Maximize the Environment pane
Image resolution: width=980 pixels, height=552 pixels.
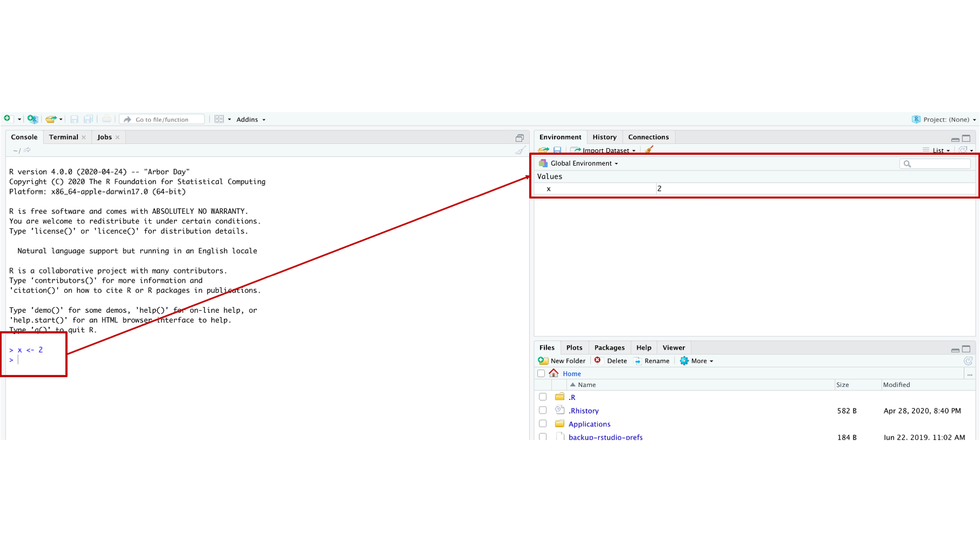[966, 138]
